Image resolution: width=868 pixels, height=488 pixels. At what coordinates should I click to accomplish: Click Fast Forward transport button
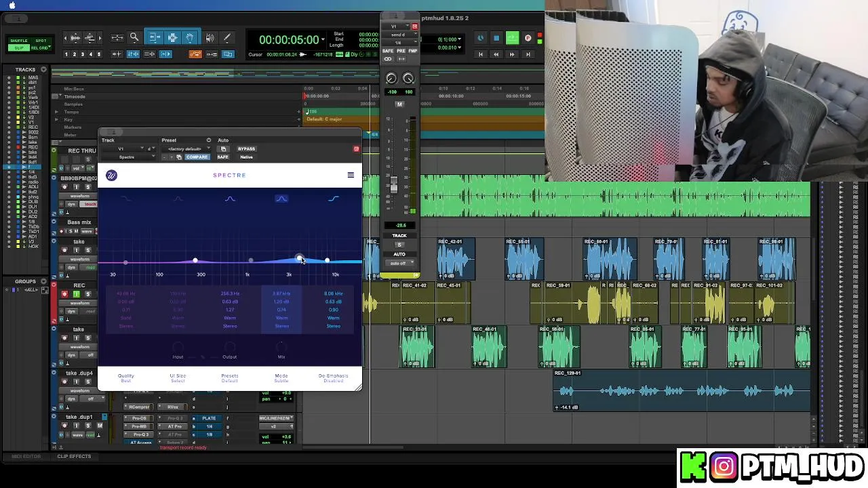(x=512, y=54)
